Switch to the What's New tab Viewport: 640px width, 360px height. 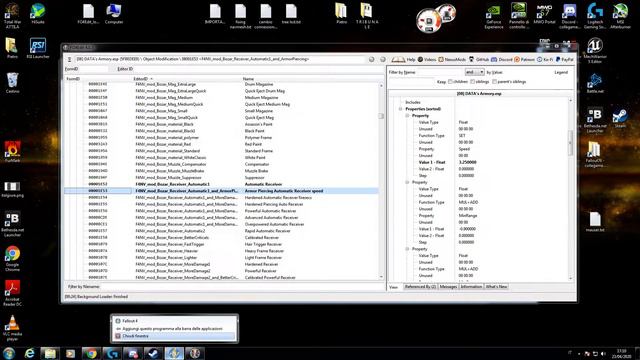[496, 287]
